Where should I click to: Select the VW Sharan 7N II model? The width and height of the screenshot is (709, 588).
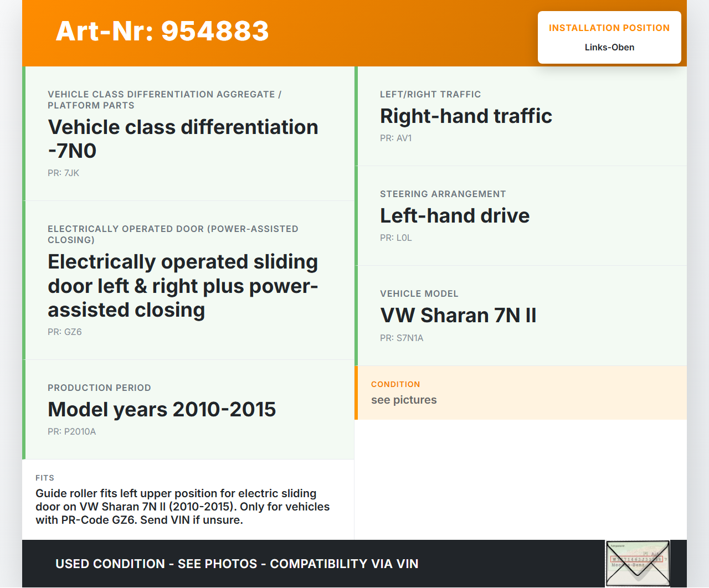pos(458,316)
